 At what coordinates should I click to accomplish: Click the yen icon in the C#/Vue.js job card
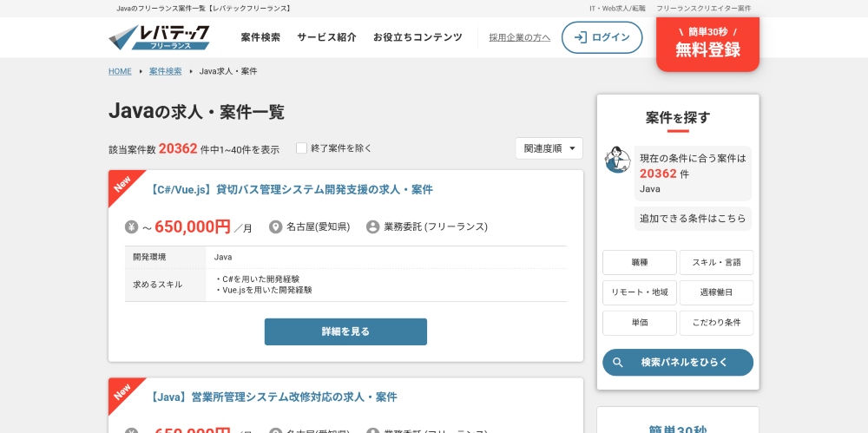click(131, 227)
